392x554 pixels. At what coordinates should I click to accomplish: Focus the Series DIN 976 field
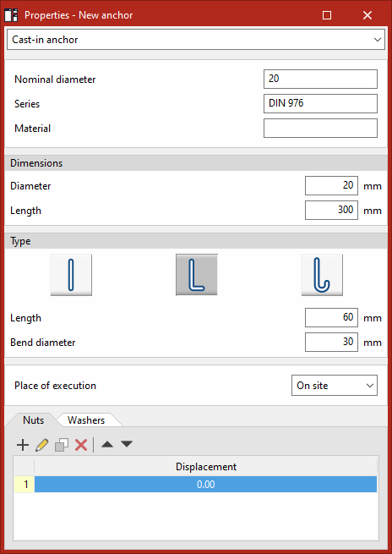[320, 103]
